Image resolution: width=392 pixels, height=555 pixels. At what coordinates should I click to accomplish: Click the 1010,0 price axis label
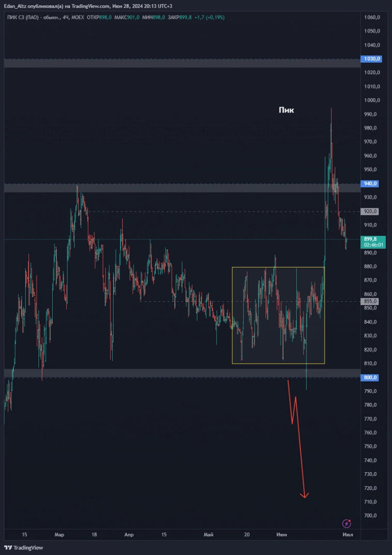[372, 86]
